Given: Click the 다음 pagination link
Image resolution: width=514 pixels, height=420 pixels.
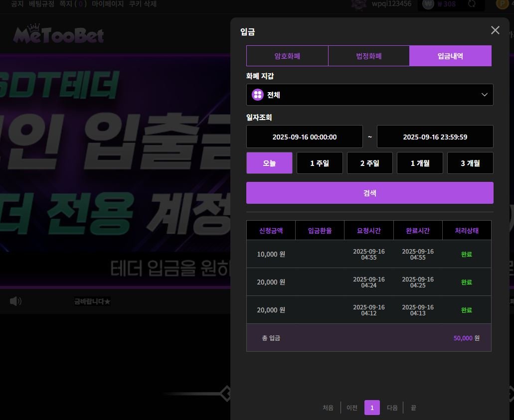Looking at the screenshot, I should 392,408.
